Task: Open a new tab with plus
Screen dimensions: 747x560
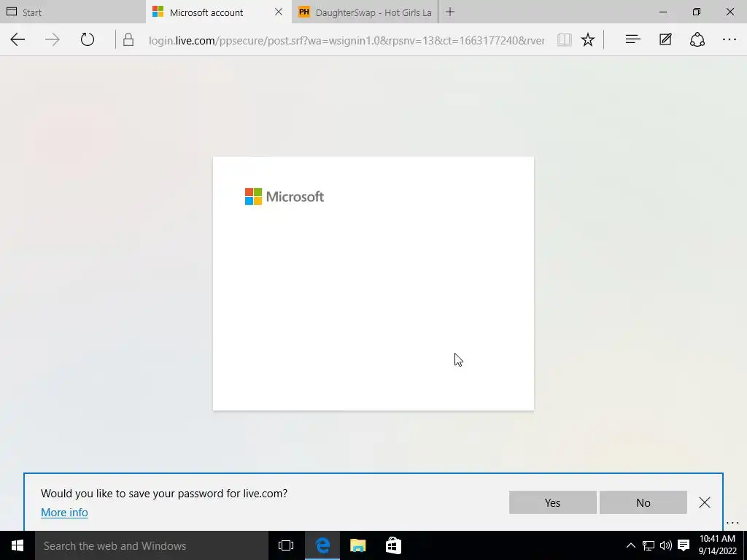Action: click(449, 12)
